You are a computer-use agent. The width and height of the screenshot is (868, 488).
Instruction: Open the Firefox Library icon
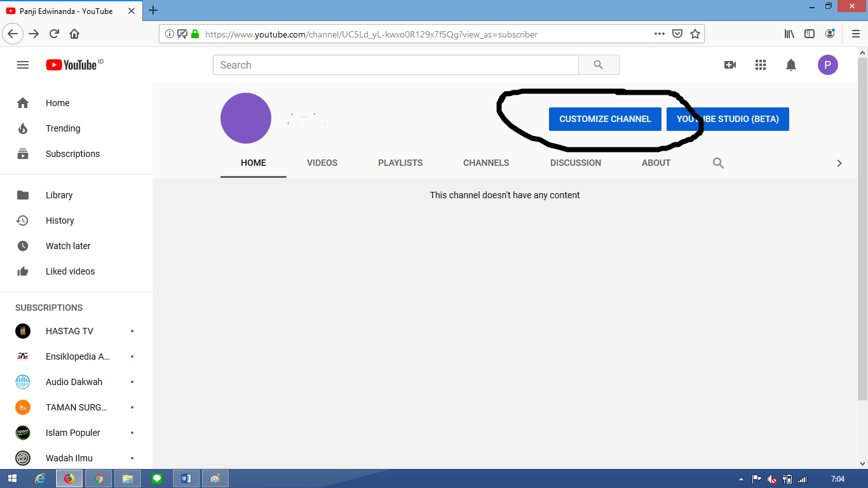[789, 34]
